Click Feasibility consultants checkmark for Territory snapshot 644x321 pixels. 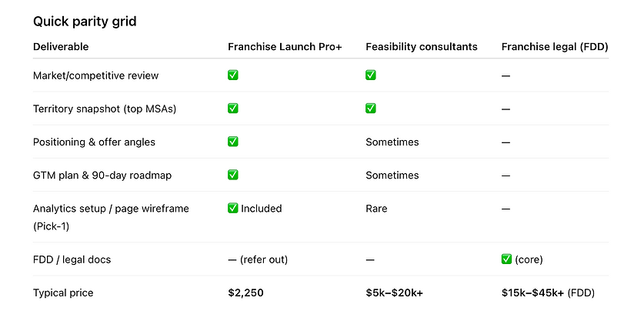click(370, 109)
